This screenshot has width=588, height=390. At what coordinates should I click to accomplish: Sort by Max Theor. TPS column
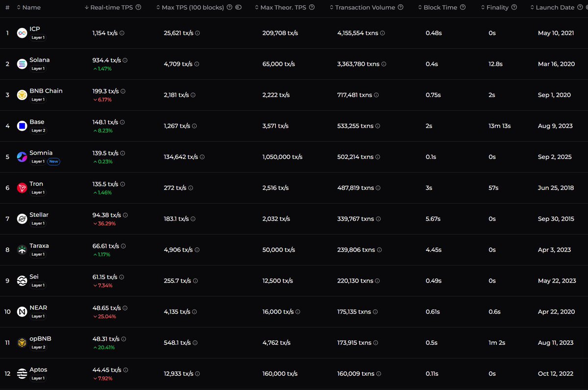coord(281,7)
